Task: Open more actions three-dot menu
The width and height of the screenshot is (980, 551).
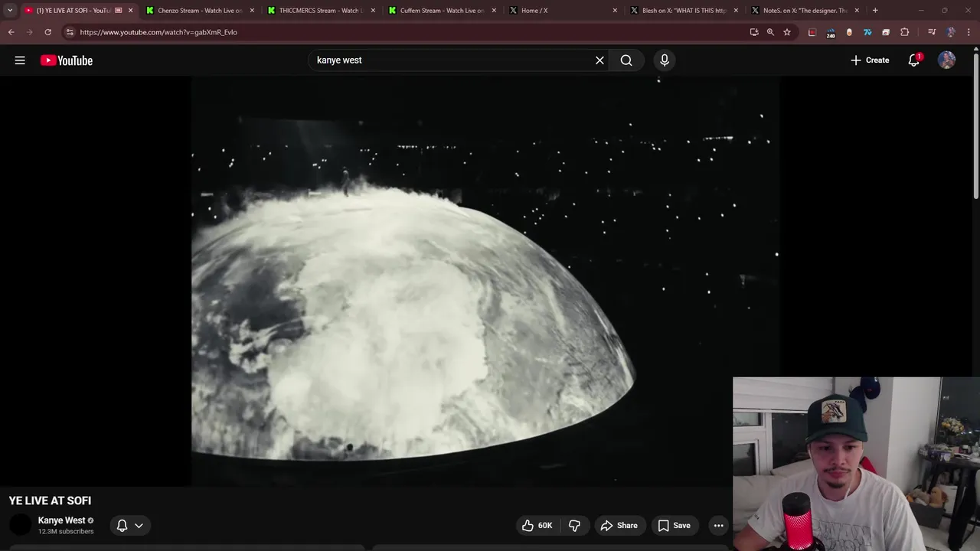Action: (x=718, y=526)
